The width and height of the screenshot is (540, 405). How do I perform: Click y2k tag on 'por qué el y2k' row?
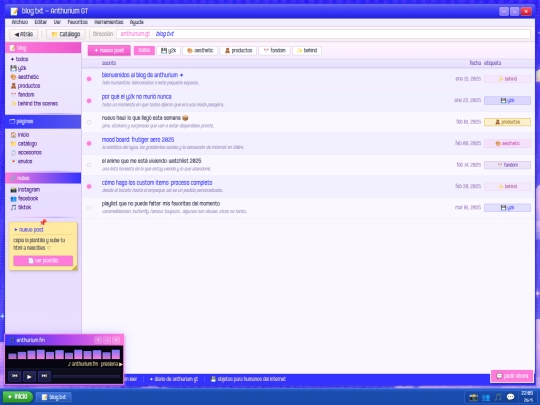coord(507,101)
